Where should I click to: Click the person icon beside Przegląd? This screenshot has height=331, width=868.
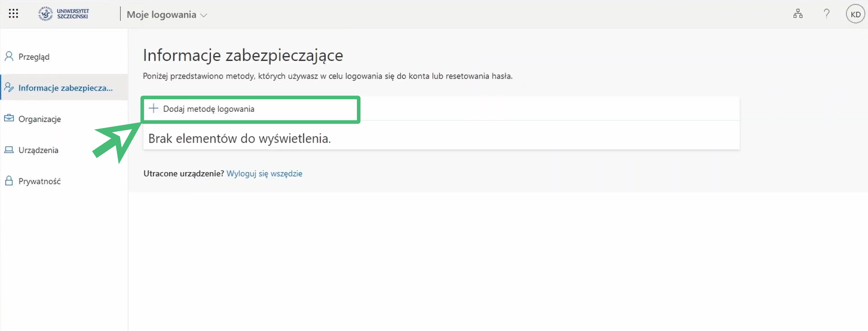click(x=9, y=57)
